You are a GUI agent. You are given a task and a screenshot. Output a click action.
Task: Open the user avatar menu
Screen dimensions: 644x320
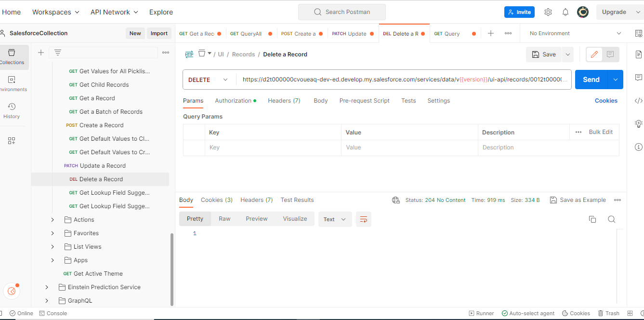pyautogui.click(x=583, y=12)
